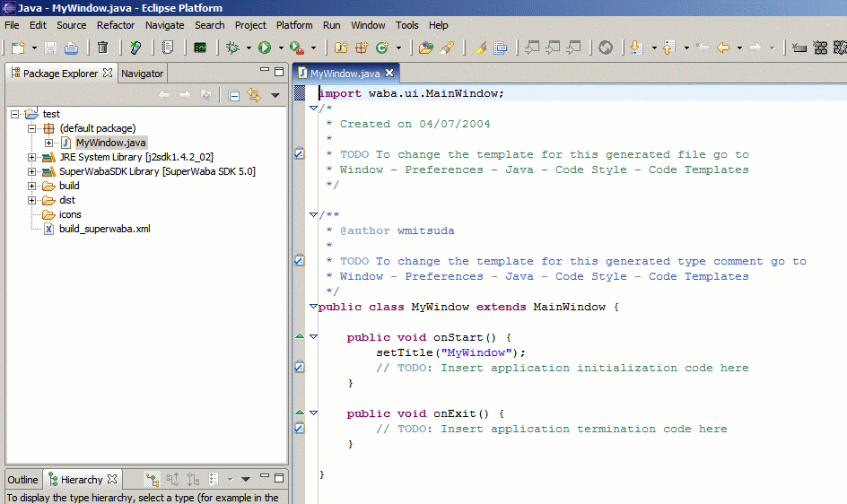Close the MyWindow.java editor tab

[390, 74]
